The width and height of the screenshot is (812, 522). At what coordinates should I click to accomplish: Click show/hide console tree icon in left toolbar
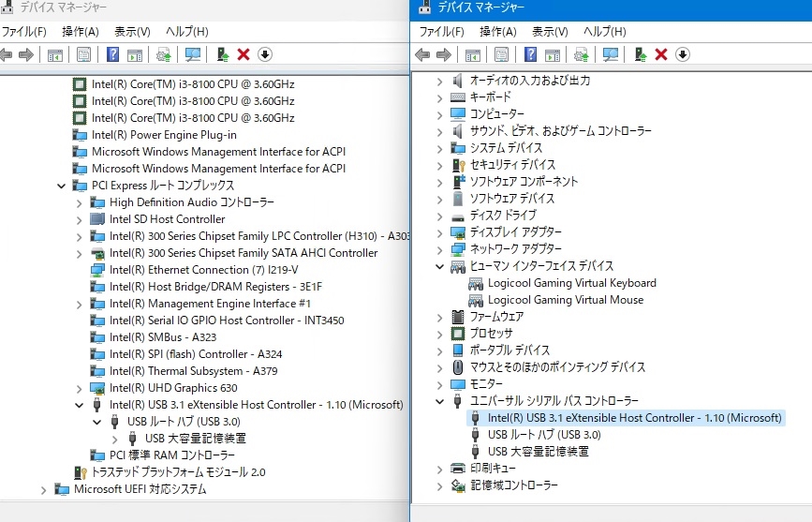tap(55, 54)
